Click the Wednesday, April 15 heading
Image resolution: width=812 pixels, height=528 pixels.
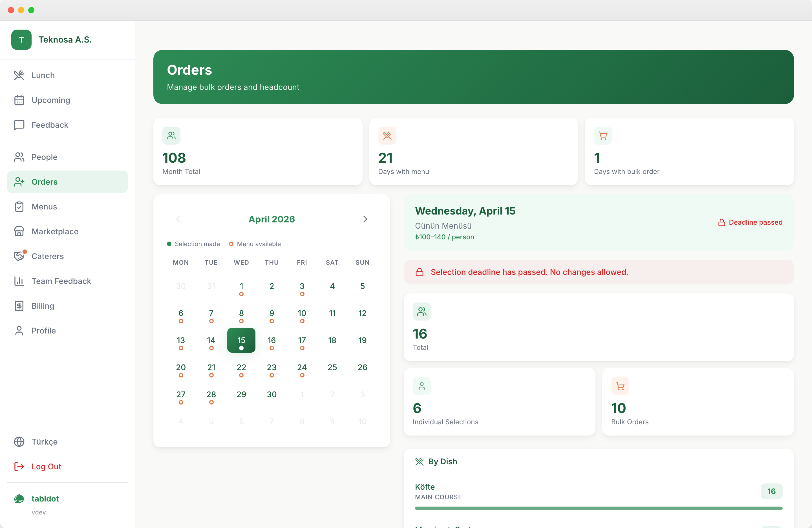pyautogui.click(x=465, y=211)
